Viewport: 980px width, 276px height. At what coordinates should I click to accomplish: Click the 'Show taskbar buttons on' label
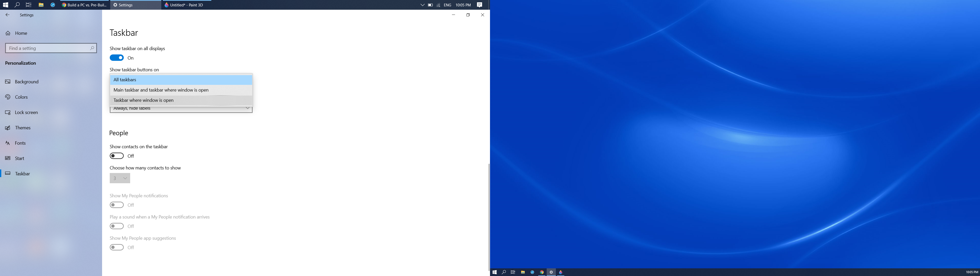click(134, 70)
